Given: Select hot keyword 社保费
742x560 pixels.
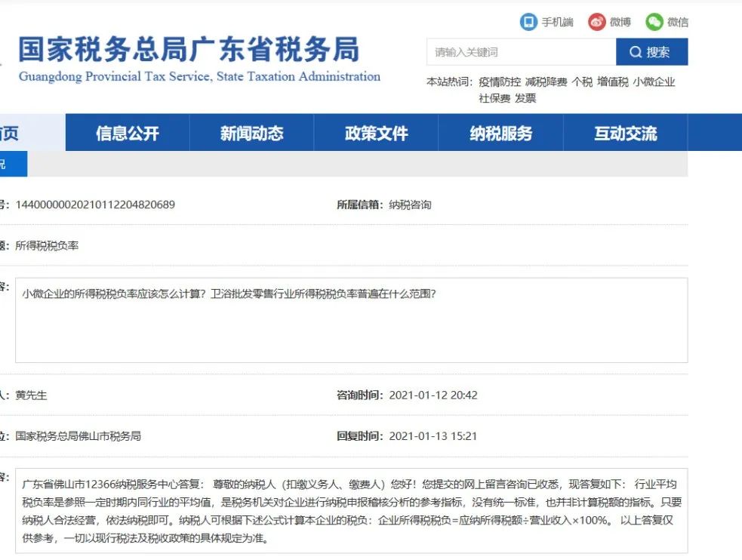Looking at the screenshot, I should pos(494,98).
